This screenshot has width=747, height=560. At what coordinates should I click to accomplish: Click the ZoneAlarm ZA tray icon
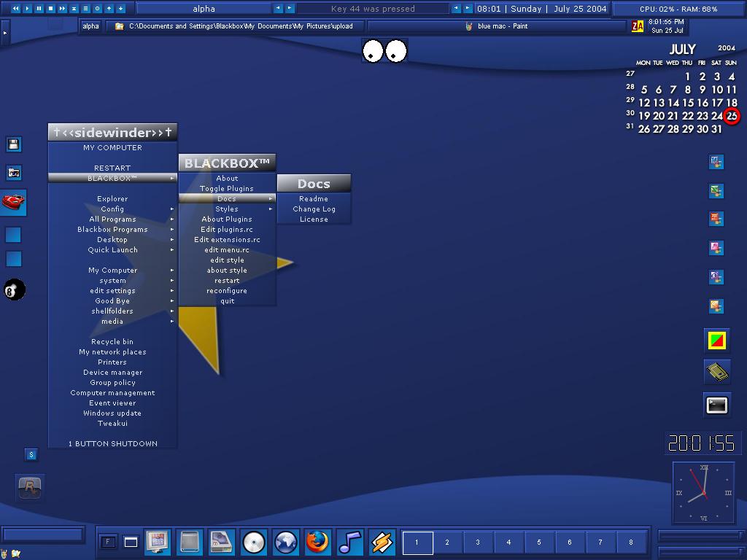tap(638, 27)
